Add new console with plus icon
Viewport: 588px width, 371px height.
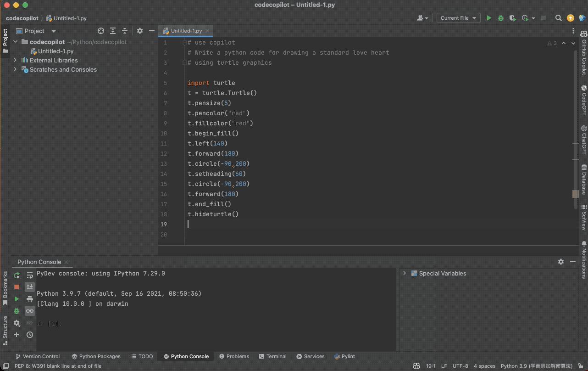pyautogui.click(x=17, y=335)
